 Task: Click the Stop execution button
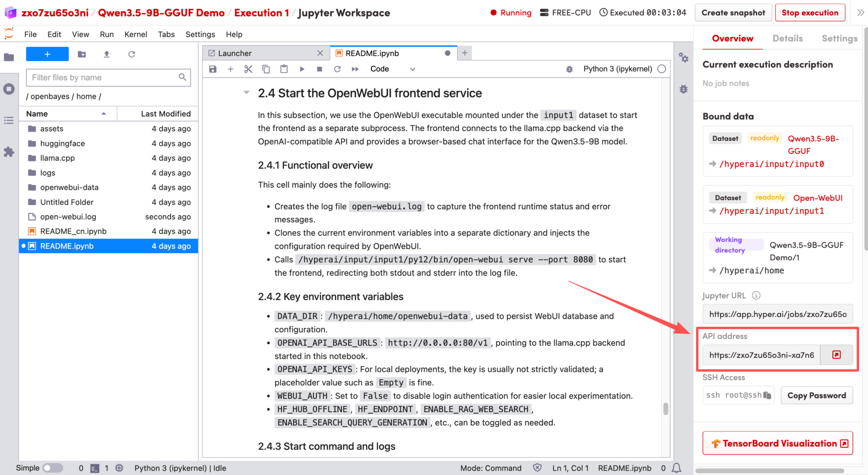point(810,13)
